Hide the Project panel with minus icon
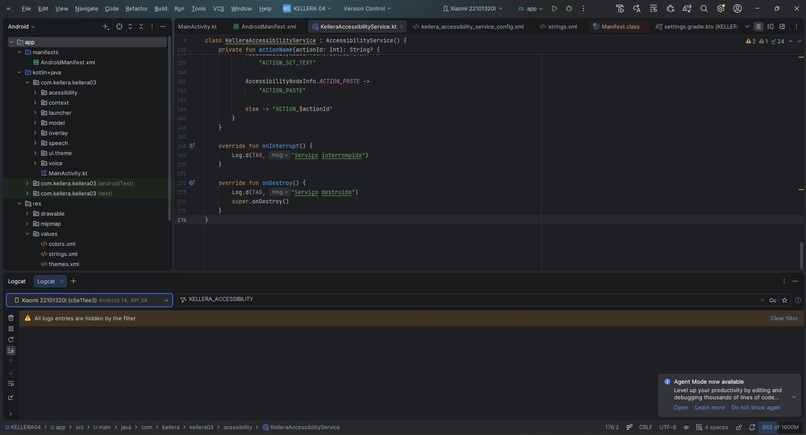This screenshot has width=806, height=435. coord(163,27)
